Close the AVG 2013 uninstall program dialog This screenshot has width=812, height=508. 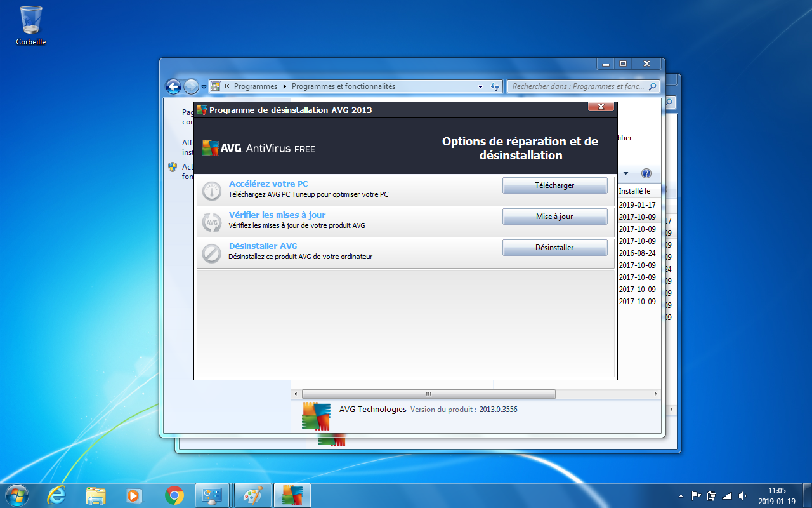(x=601, y=107)
